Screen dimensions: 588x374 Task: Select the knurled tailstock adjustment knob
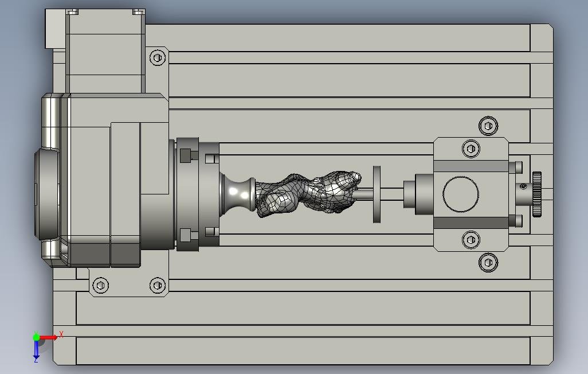[x=536, y=194]
